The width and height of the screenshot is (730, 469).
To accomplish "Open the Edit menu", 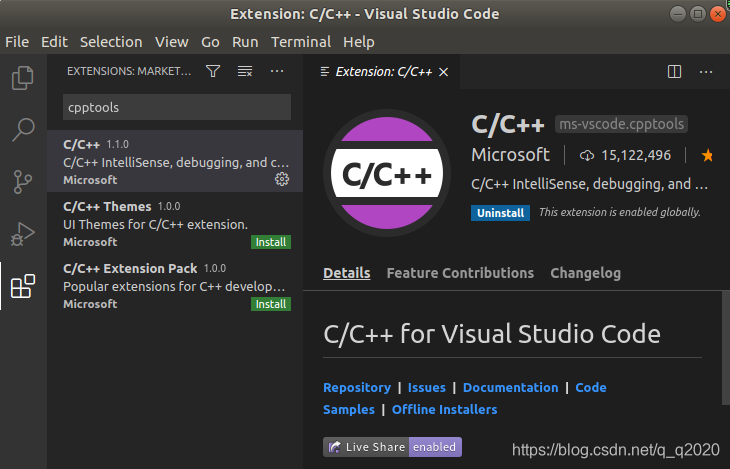I will (x=54, y=42).
